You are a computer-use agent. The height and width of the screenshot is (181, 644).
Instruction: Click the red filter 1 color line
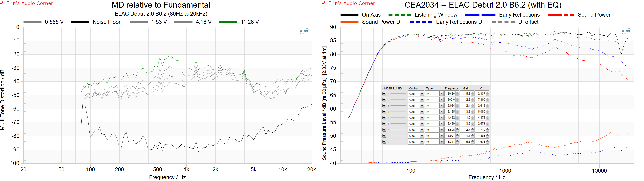398,94
